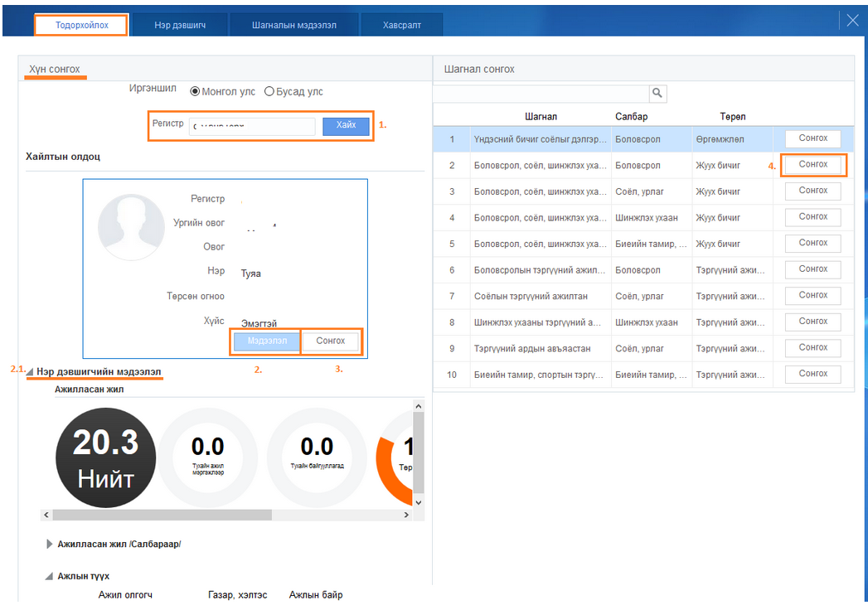Image resolution: width=868 pixels, height=610 pixels.
Task: Click the Төрөл column header
Action: pyautogui.click(x=732, y=117)
